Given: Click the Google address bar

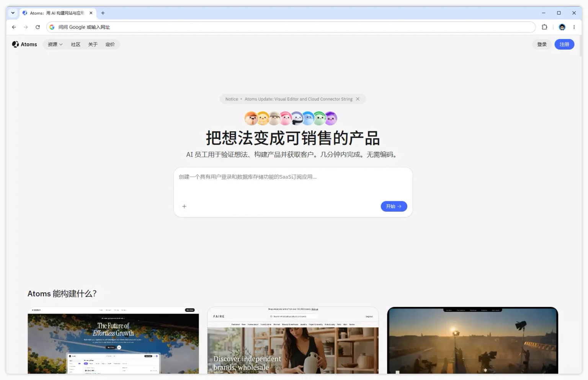Looking at the screenshot, I should tap(291, 27).
